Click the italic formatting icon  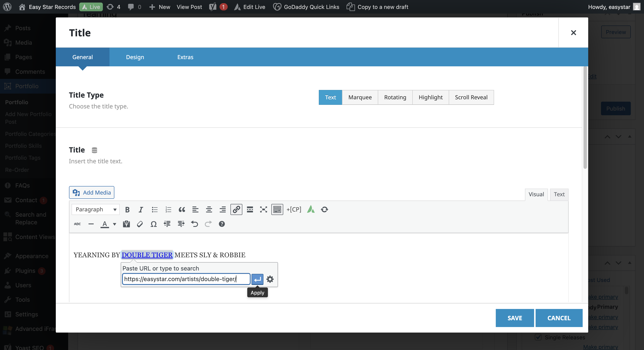coord(141,209)
